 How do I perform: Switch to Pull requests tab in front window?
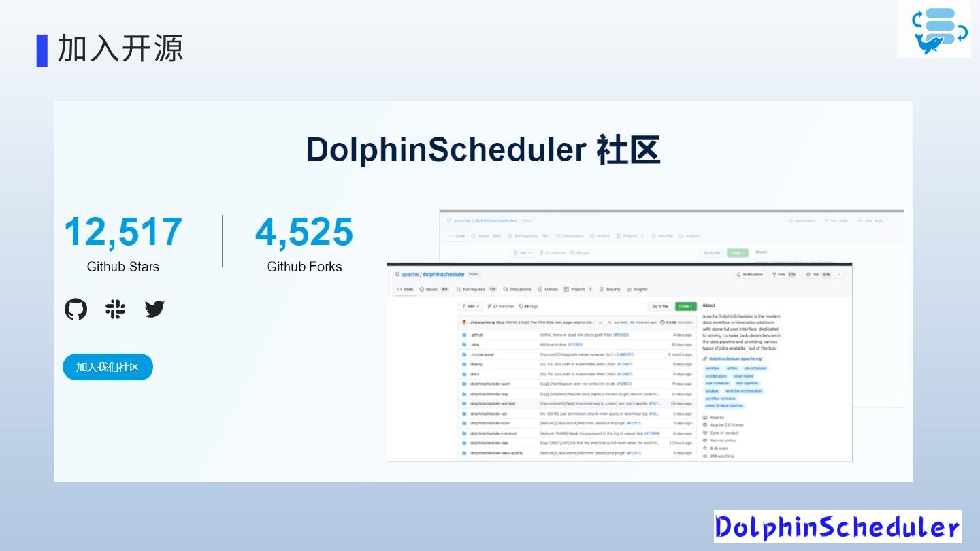tap(476, 289)
